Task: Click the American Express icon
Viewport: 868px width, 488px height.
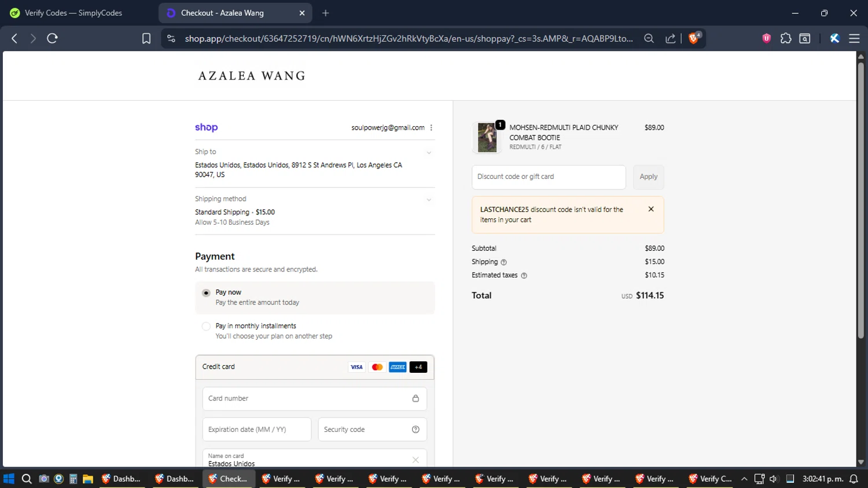Action: click(398, 367)
